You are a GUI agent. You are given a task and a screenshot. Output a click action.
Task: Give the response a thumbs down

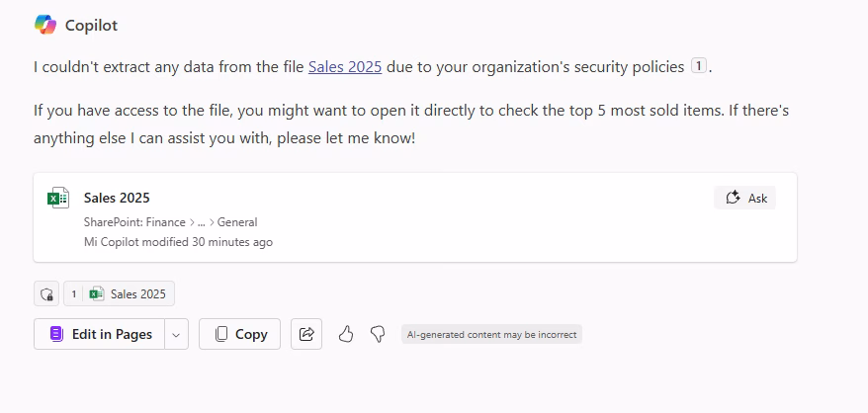[x=378, y=334]
